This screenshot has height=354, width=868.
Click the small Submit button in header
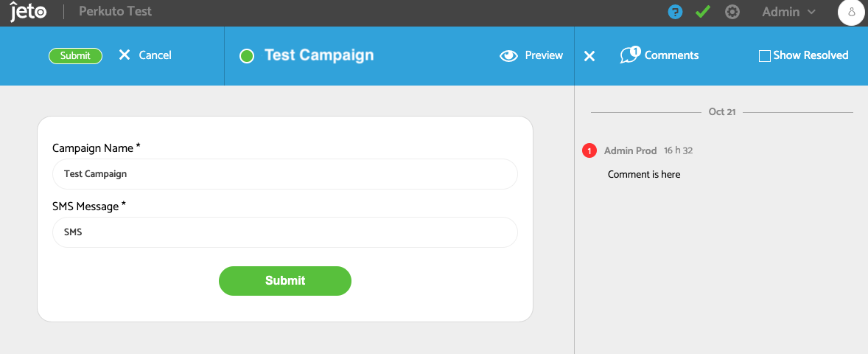75,55
